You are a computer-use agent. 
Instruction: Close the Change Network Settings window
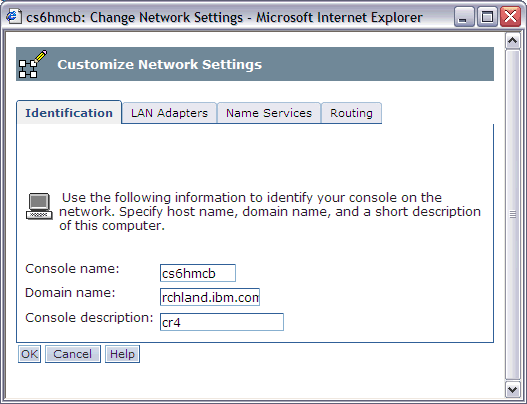point(511,16)
